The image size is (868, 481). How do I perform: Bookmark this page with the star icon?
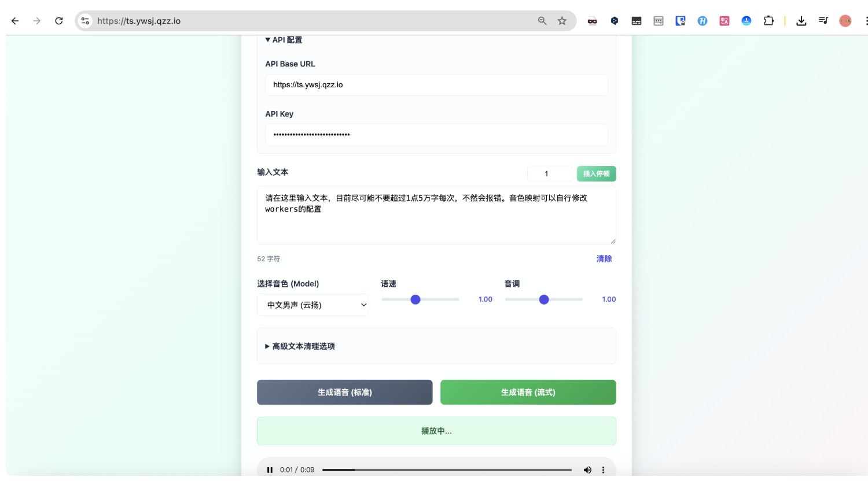pyautogui.click(x=562, y=21)
